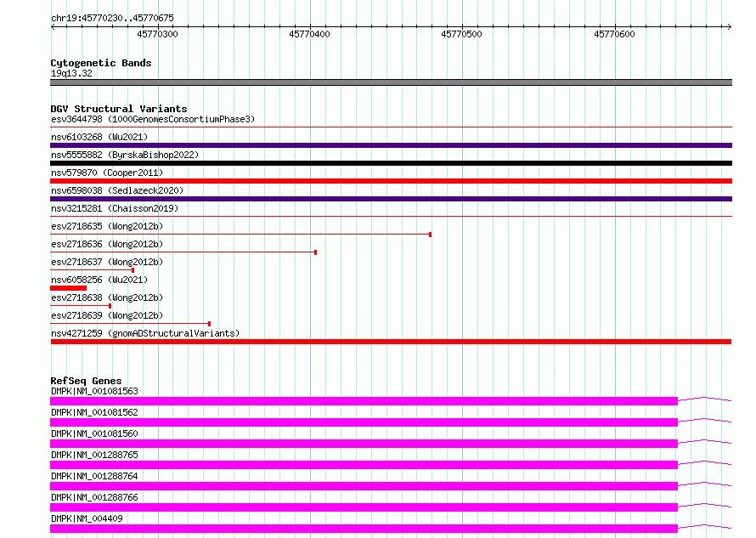This screenshot has width=756, height=538.
Task: Open nsv6058256 (Wu2021) variant label
Action: pos(99,280)
